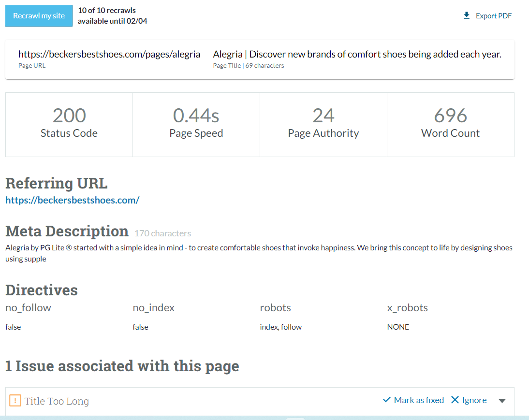Click the robots directive value index, follow
The width and height of the screenshot is (529, 420).
280,327
